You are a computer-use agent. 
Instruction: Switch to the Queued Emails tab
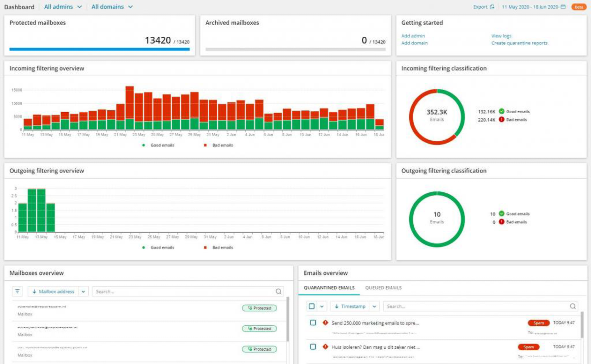point(383,288)
